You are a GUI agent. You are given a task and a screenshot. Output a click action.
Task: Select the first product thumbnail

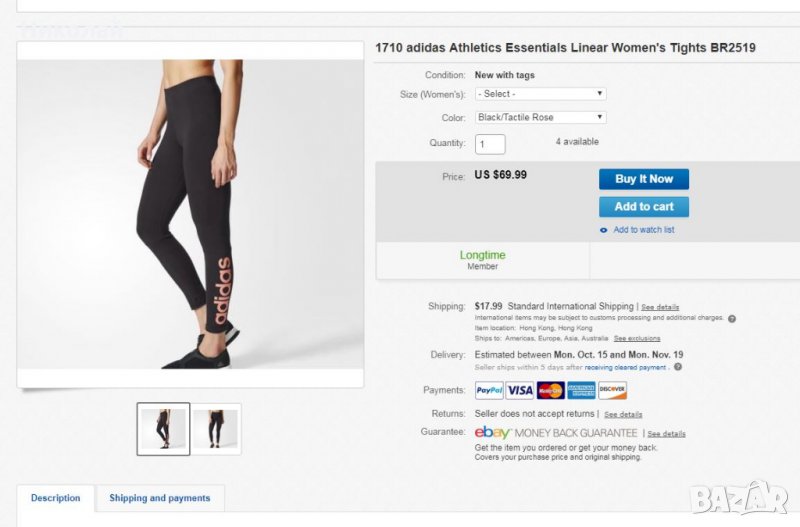tap(163, 429)
